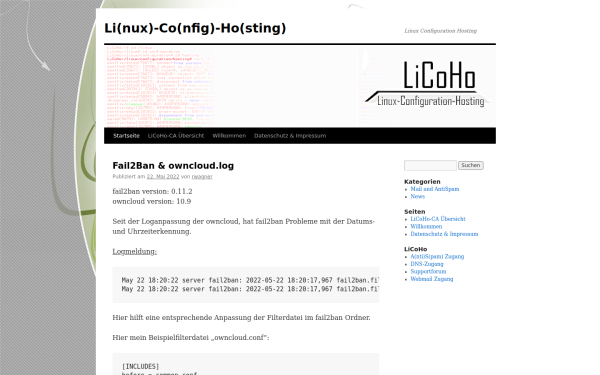The image size is (600, 375).
Task: Click the 'fail2ban version: 0.11.2' text
Action: tap(152, 191)
